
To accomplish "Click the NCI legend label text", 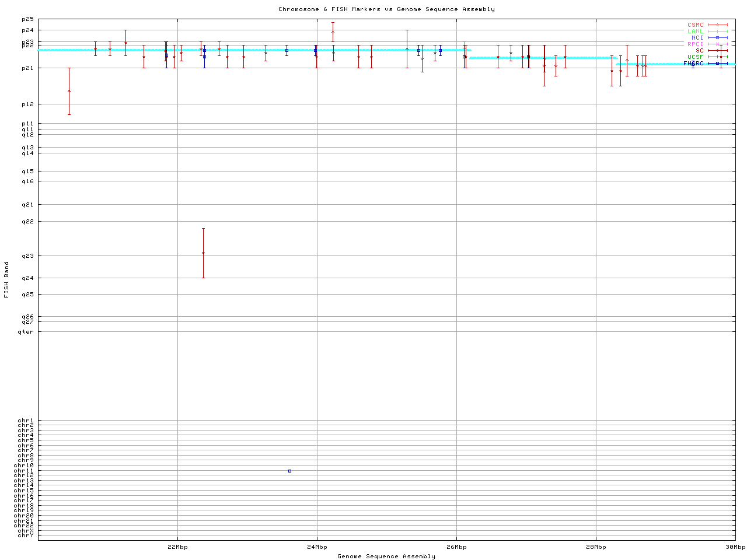I will click(x=697, y=38).
